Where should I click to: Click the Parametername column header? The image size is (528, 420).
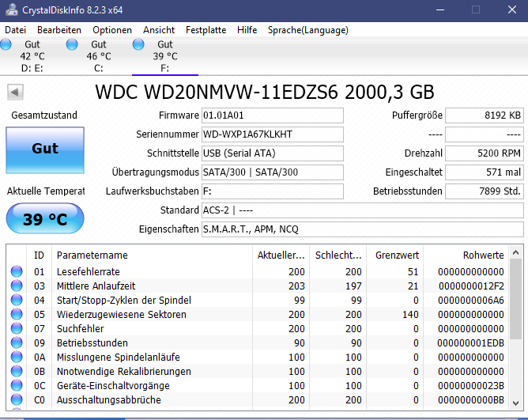(x=152, y=255)
